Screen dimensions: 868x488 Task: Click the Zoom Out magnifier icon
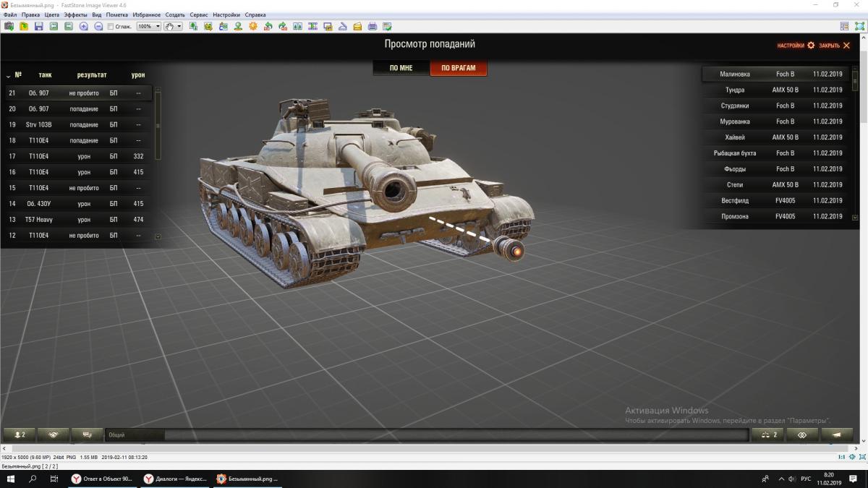(98, 26)
